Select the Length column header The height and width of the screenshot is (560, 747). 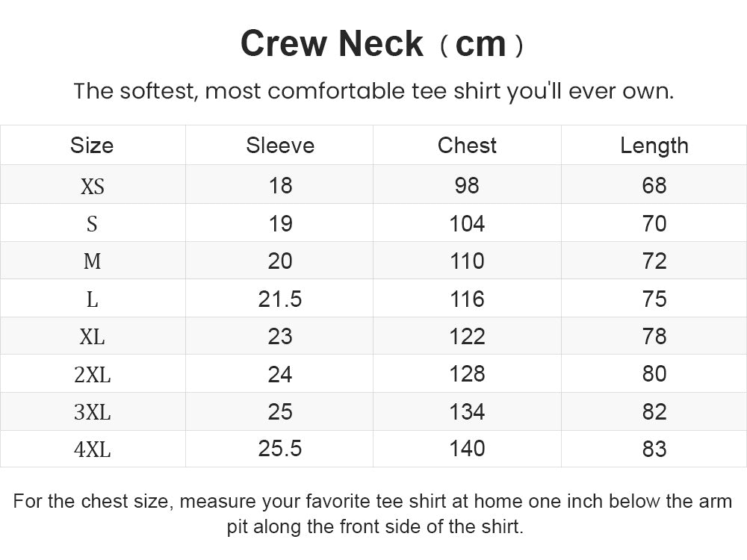pos(654,146)
